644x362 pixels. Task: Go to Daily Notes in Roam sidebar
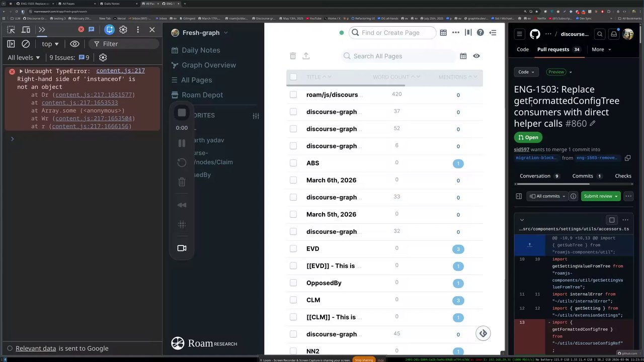tap(201, 50)
